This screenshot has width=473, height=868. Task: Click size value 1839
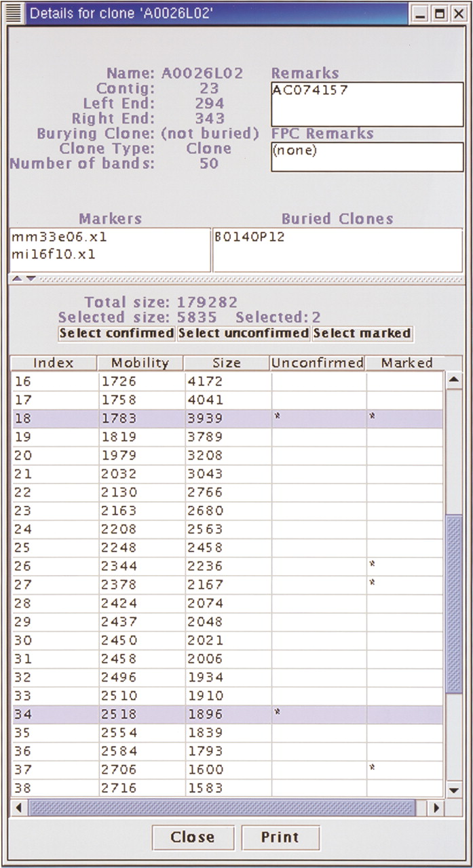click(x=205, y=732)
